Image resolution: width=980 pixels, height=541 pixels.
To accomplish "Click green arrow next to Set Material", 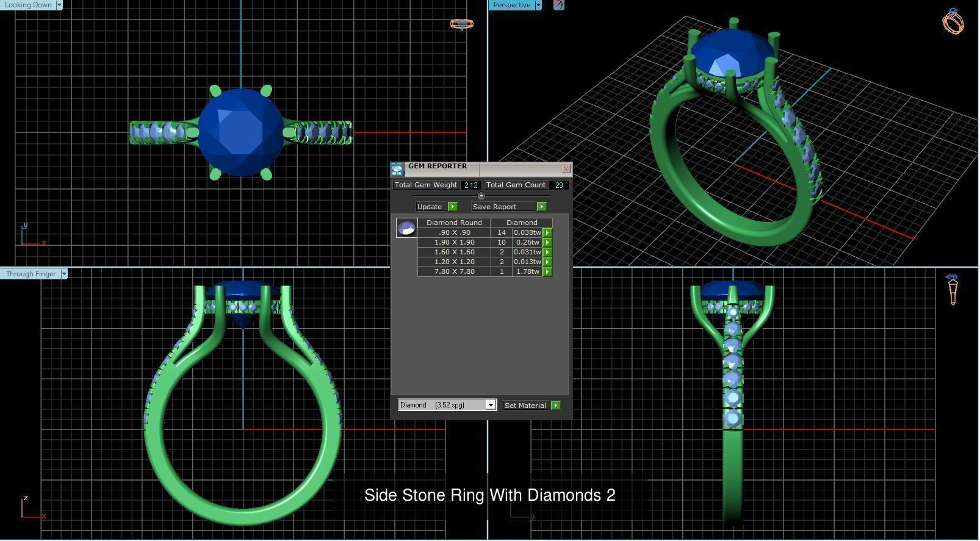I will click(555, 405).
